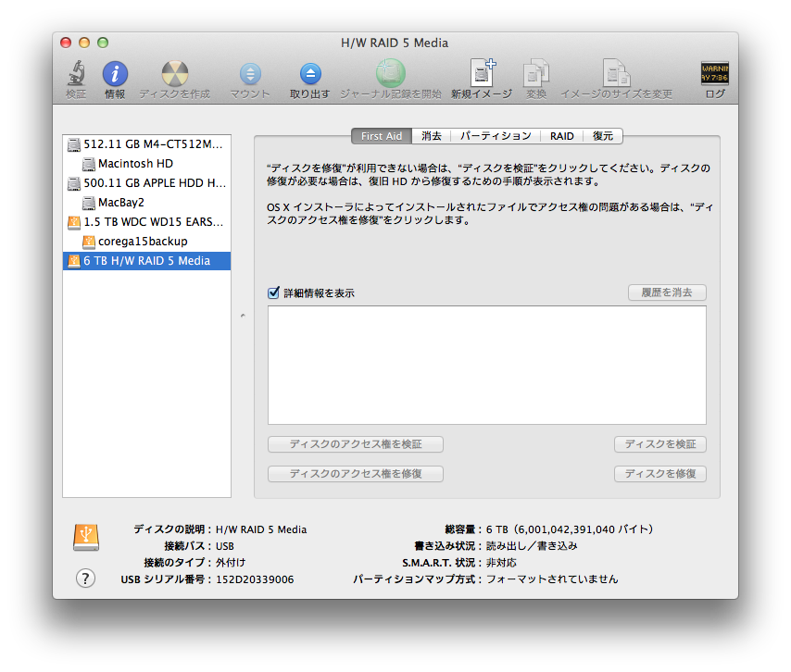Viewport: 791px width, 672px height.
Task: Click the ディスクを検証 button
Action: point(659,444)
